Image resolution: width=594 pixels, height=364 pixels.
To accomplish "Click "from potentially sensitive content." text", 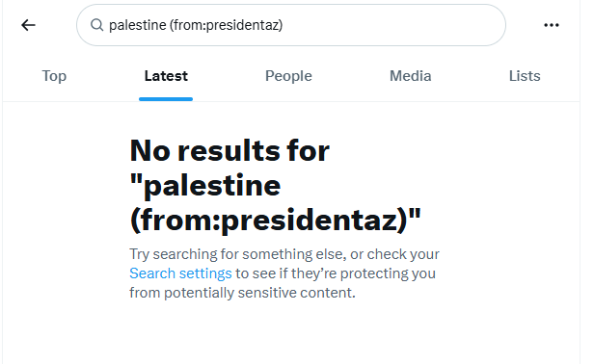I will pos(242,293).
